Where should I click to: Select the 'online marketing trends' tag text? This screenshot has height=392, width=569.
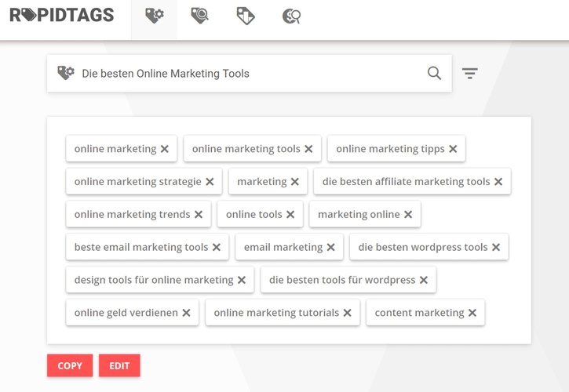[x=133, y=215]
